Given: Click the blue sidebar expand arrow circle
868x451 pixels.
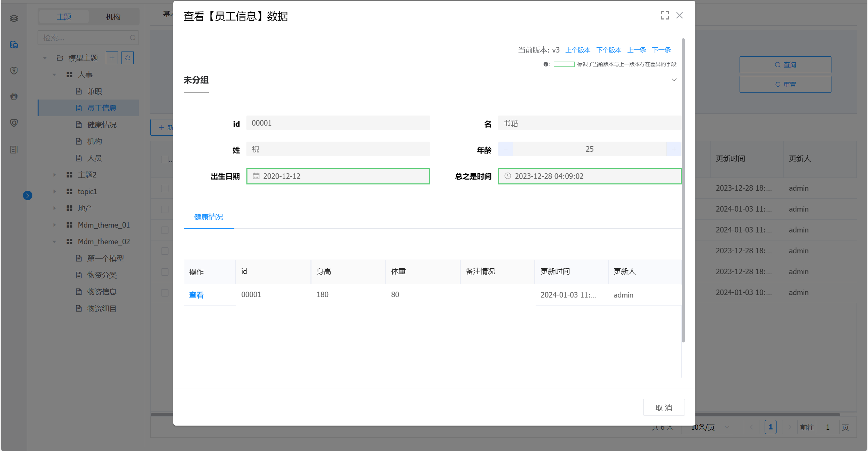Looking at the screenshot, I should click(28, 196).
